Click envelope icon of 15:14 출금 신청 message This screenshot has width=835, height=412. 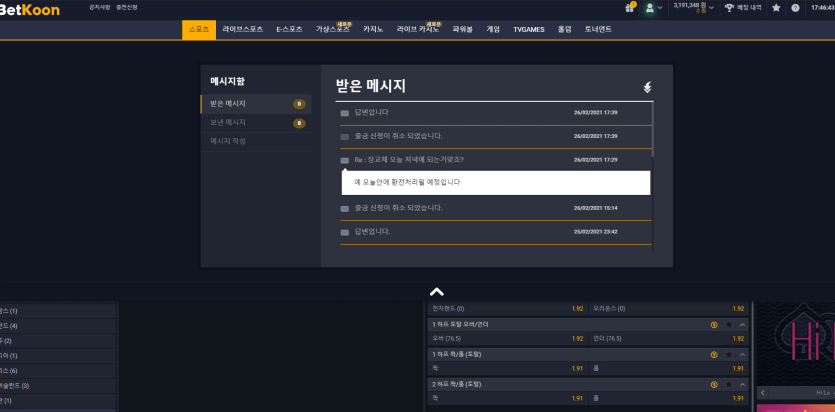point(345,209)
